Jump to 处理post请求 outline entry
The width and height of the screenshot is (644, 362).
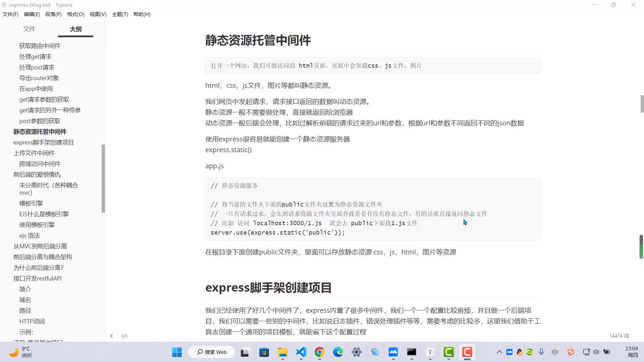coord(37,67)
